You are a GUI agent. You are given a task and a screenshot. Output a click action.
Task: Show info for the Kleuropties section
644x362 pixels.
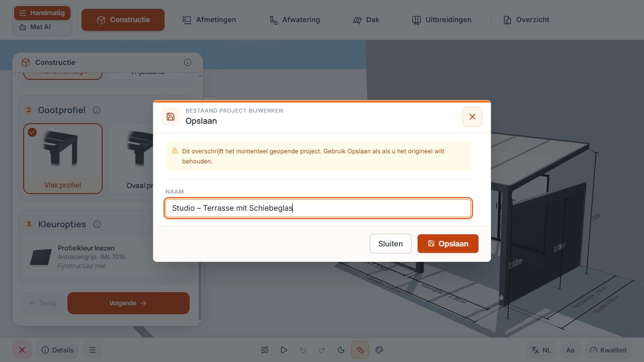(x=97, y=224)
